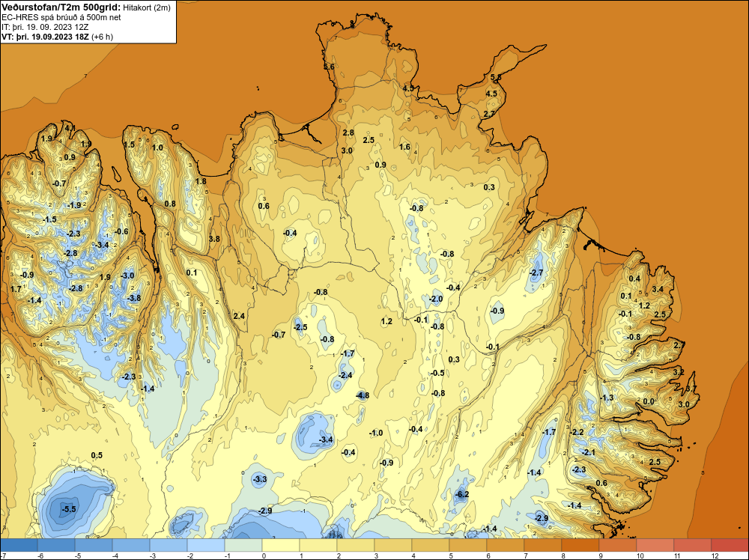Click the '-5.5' temperature value on the map
Viewport: 749px width, 560px height.
(x=69, y=509)
